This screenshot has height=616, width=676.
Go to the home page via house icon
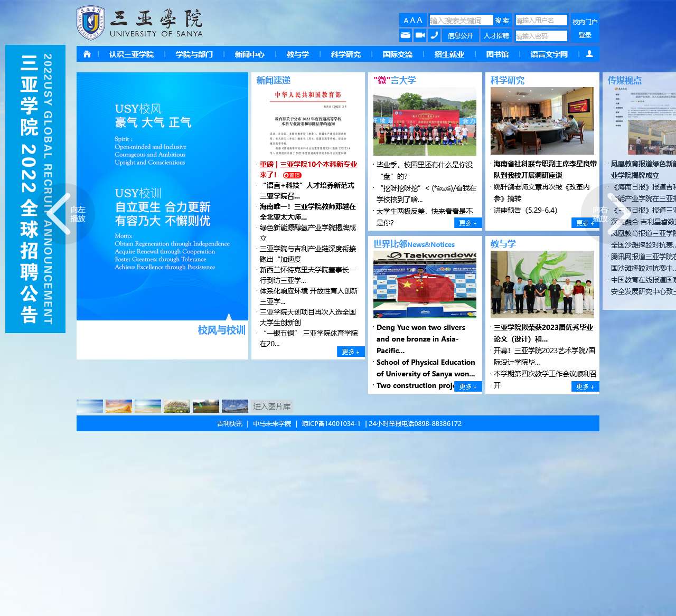(87, 54)
